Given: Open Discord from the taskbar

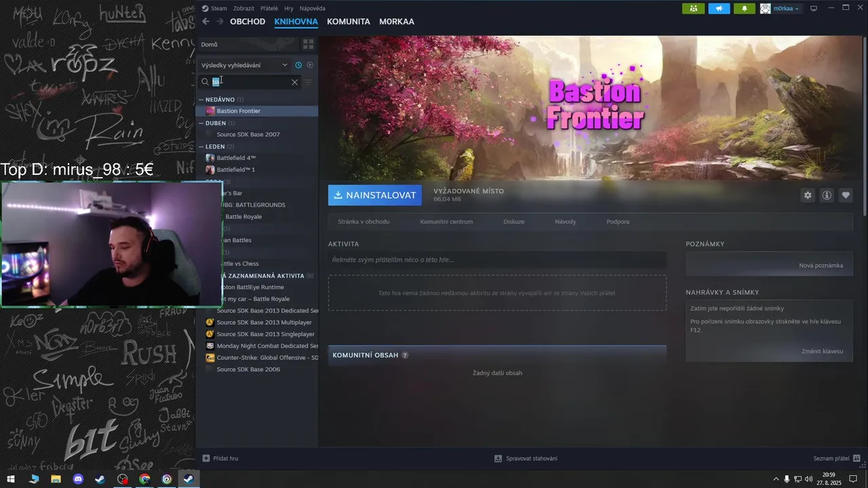Looking at the screenshot, I should point(78,479).
